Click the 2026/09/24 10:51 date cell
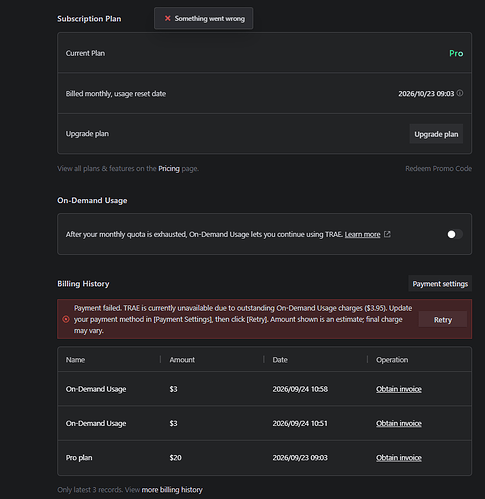The image size is (485, 499). 300,423
